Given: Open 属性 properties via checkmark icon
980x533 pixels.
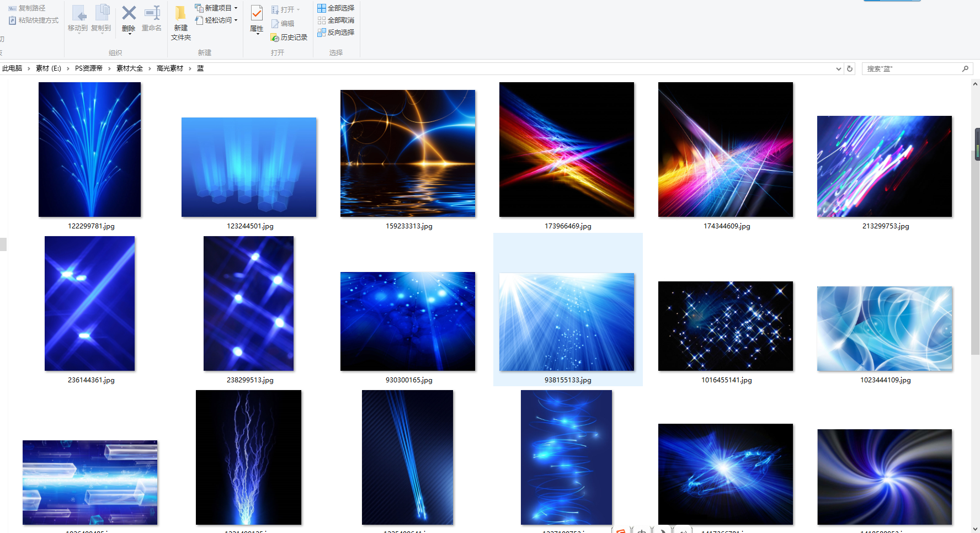Looking at the screenshot, I should (257, 12).
